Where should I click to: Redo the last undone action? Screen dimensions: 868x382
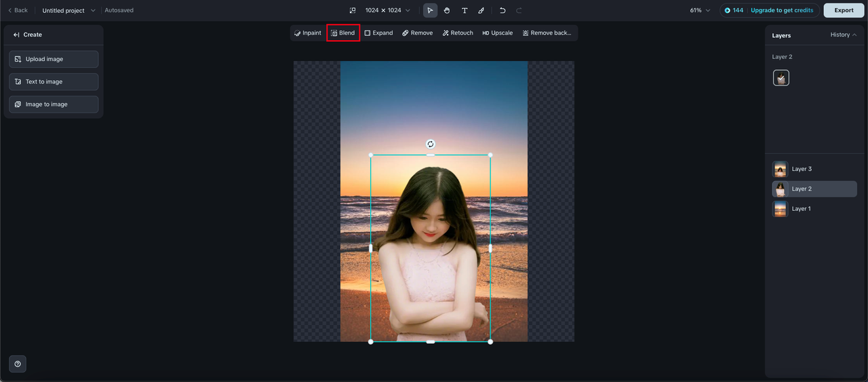click(x=519, y=10)
